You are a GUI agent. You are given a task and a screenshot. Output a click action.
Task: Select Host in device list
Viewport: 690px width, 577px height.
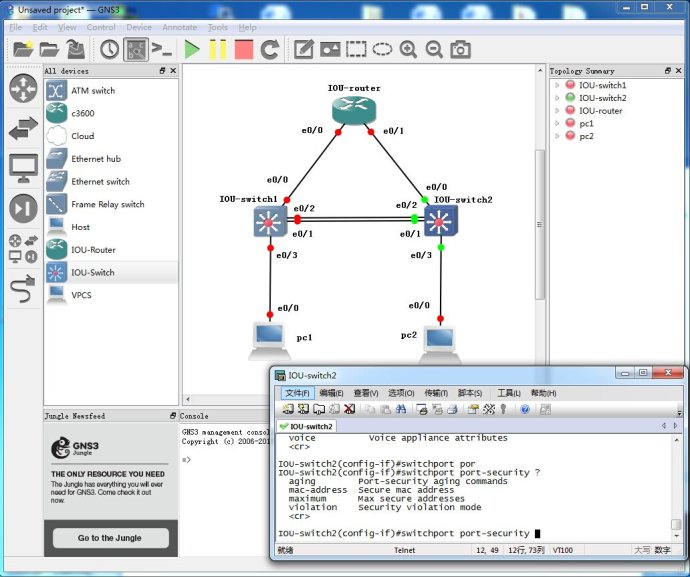(x=111, y=227)
